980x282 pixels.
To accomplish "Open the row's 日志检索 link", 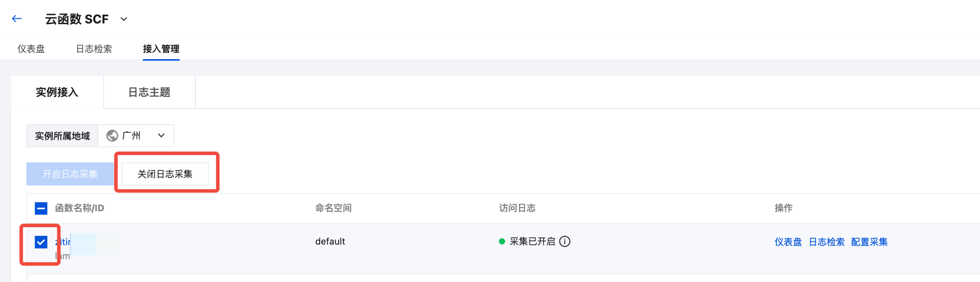I will click(x=827, y=242).
